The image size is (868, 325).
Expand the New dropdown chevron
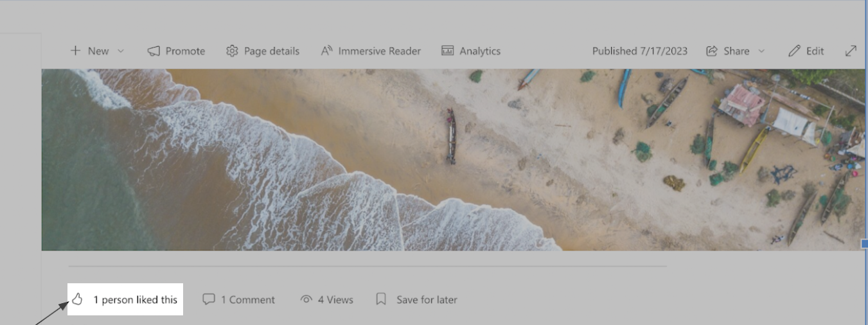pos(121,51)
